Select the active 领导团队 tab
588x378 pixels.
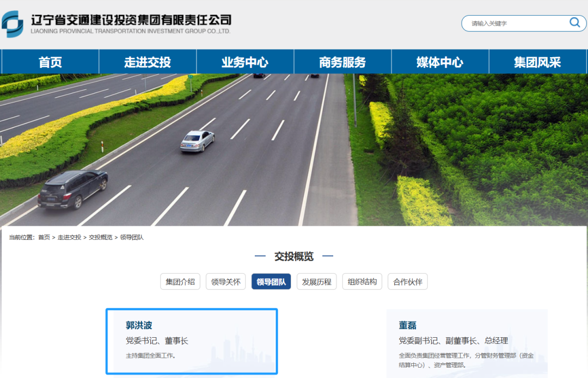coord(271,282)
